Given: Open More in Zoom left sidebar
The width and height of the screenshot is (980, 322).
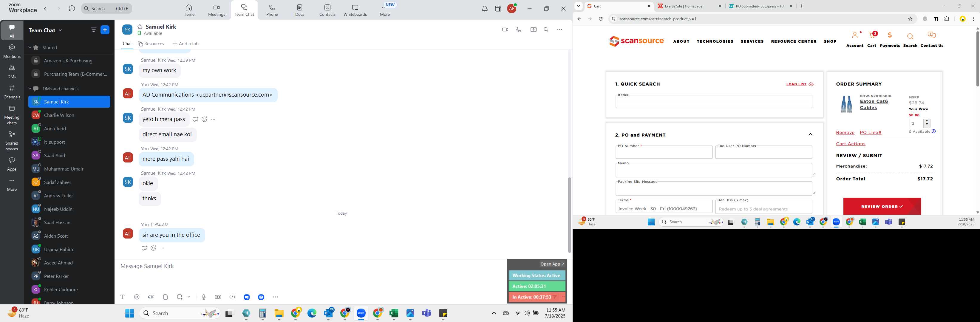Looking at the screenshot, I should click(x=12, y=184).
